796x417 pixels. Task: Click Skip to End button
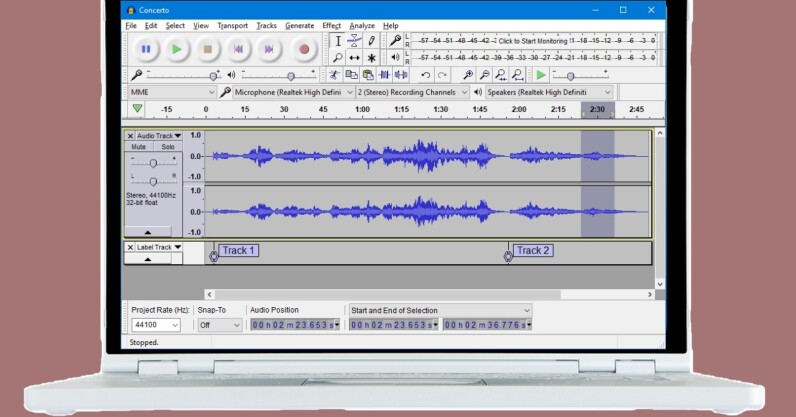pos(270,48)
